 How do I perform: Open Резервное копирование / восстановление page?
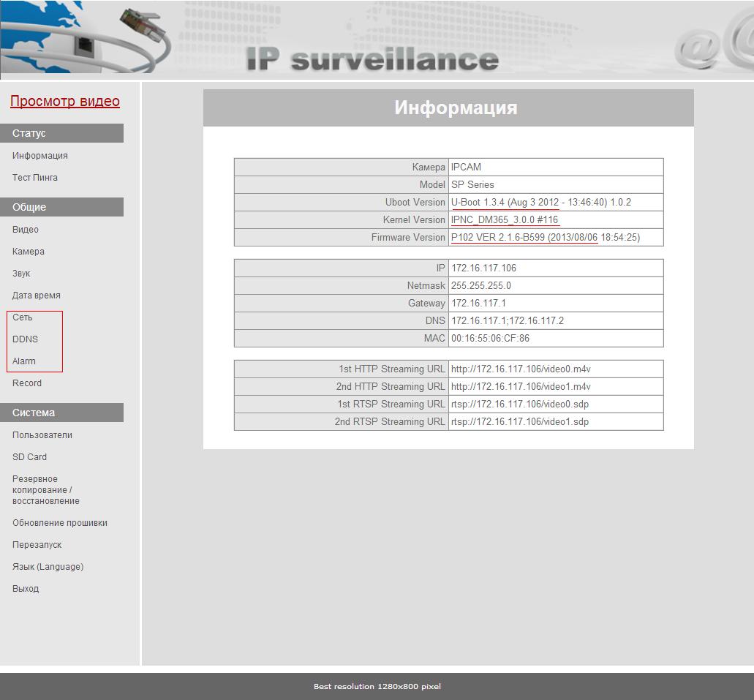(46, 490)
